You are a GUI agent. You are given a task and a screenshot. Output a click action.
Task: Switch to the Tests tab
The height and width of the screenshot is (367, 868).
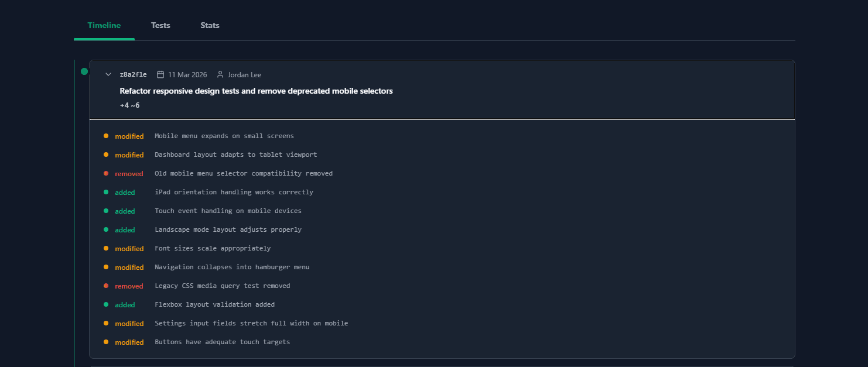pyautogui.click(x=160, y=25)
